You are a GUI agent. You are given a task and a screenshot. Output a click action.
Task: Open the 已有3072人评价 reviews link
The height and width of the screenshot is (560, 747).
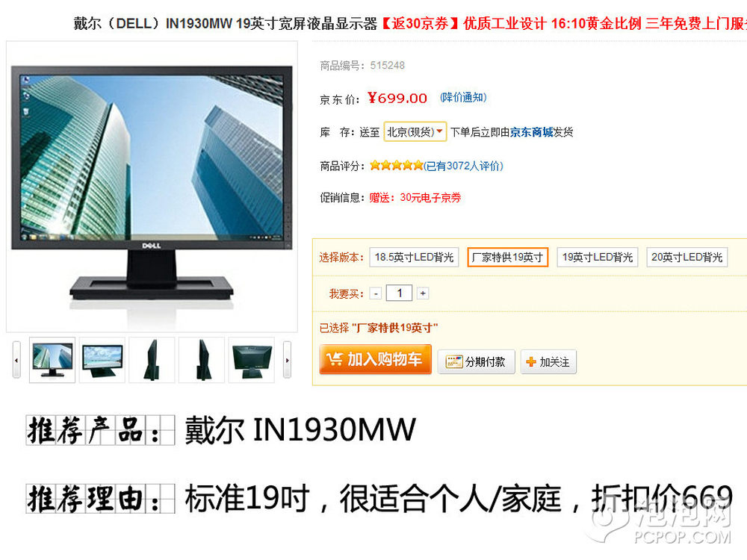point(463,166)
